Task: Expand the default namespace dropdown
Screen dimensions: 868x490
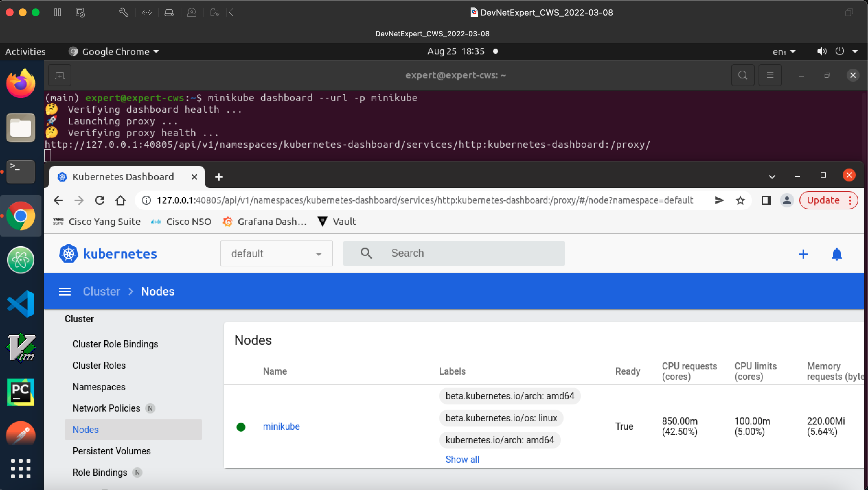Action: [276, 253]
